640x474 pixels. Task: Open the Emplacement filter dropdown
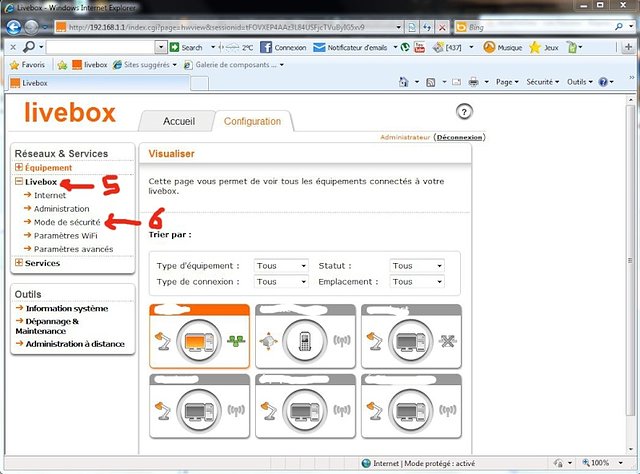click(416, 282)
